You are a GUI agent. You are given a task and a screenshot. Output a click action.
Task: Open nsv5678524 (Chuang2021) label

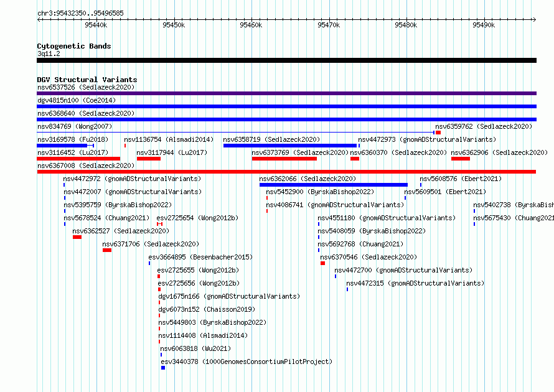[x=106, y=218]
